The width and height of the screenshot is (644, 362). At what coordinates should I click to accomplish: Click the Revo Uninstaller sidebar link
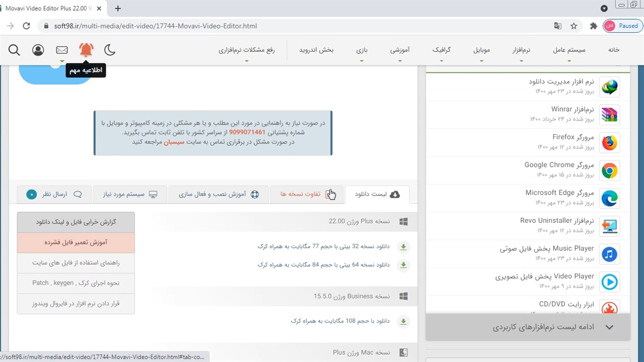pos(556,221)
